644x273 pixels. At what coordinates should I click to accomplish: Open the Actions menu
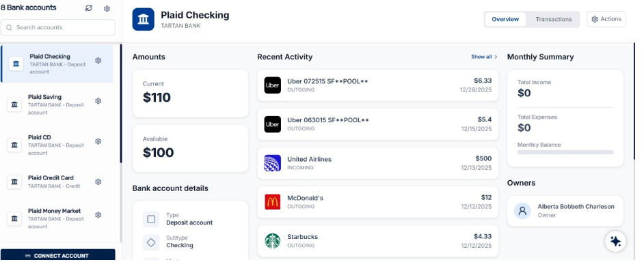(606, 19)
